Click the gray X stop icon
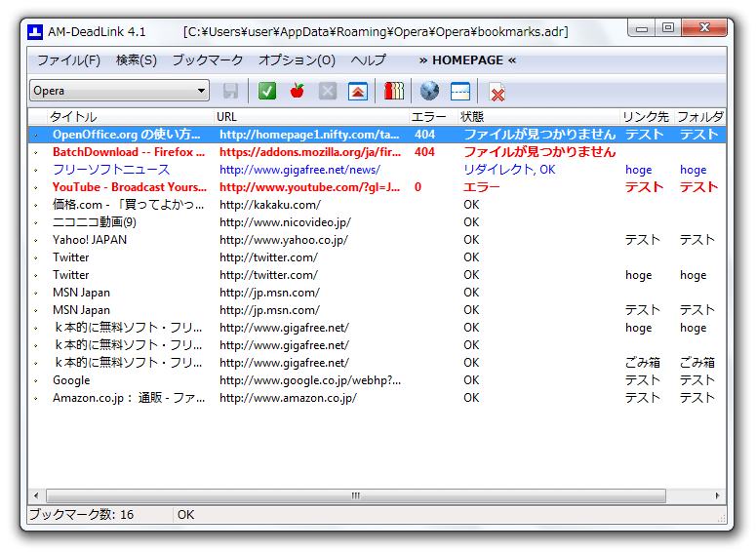 328,91
